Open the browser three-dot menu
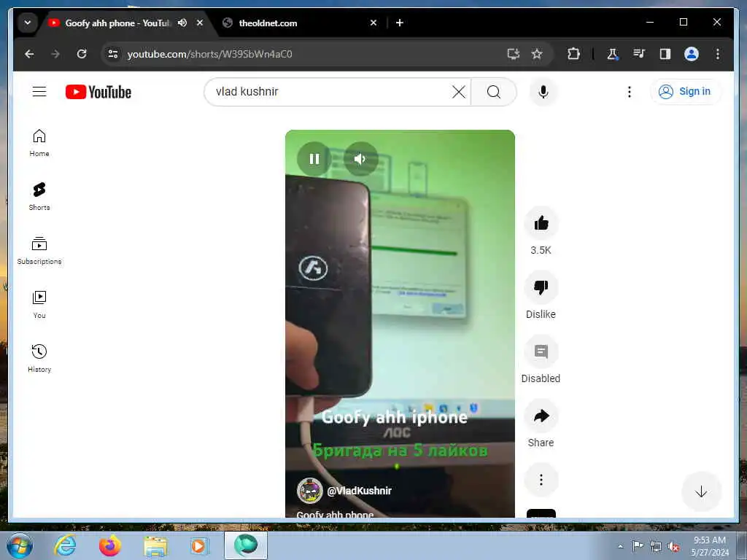747x560 pixels. tap(718, 54)
